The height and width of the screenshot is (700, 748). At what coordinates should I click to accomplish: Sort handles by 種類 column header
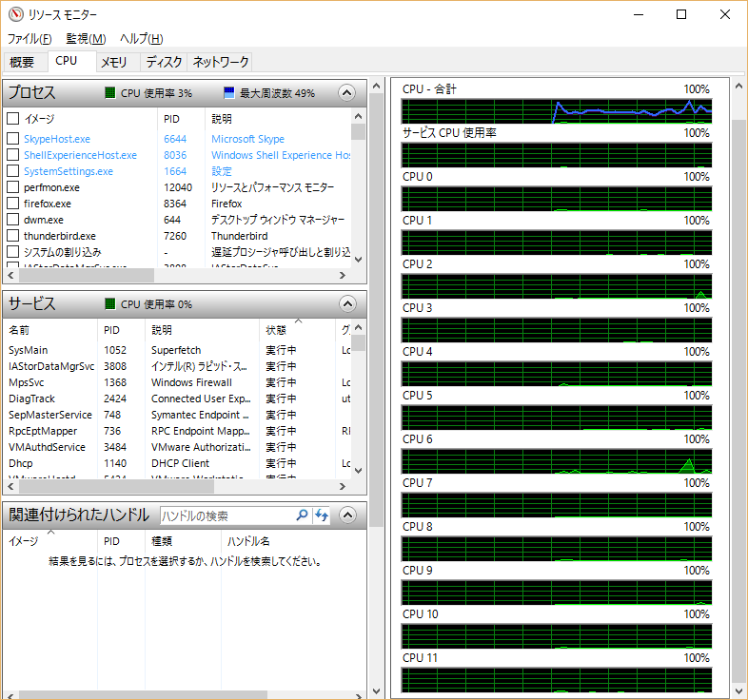(183, 541)
